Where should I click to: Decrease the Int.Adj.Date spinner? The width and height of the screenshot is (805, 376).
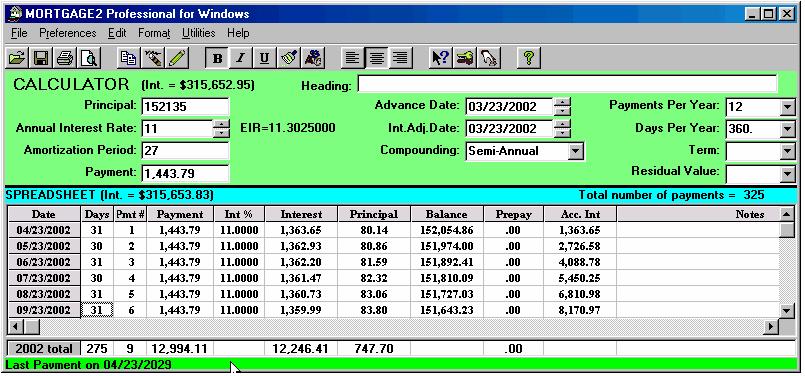tap(563, 133)
